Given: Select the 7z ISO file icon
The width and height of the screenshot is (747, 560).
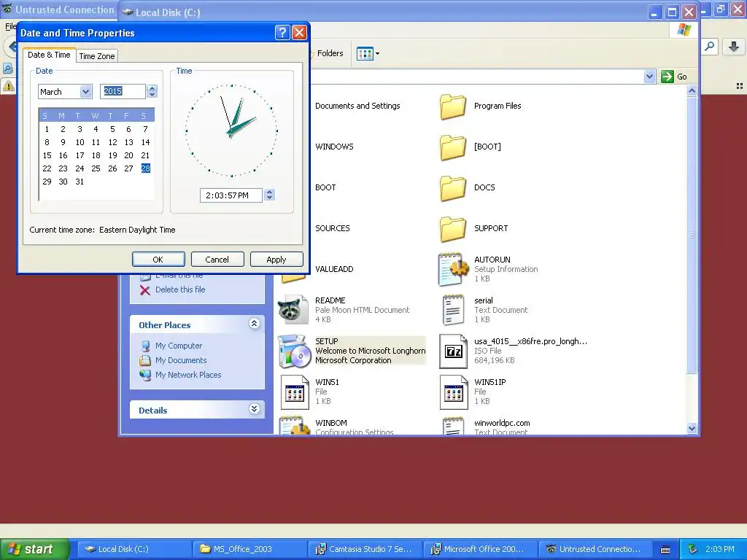Looking at the screenshot, I should point(452,351).
